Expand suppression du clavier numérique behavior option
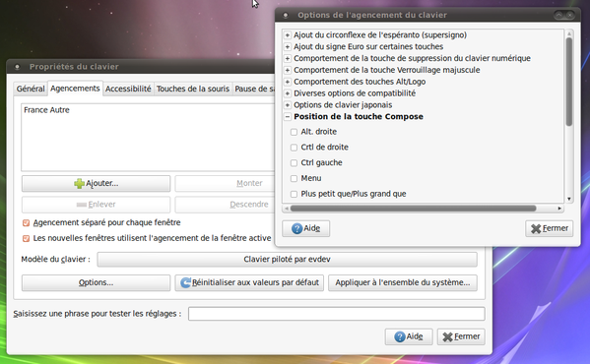 (x=287, y=58)
